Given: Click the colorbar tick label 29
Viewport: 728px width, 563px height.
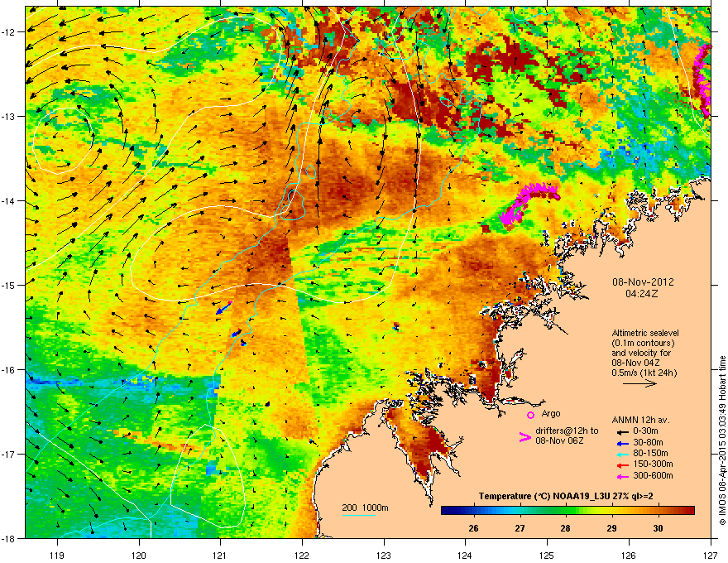Looking at the screenshot, I should point(611,528).
